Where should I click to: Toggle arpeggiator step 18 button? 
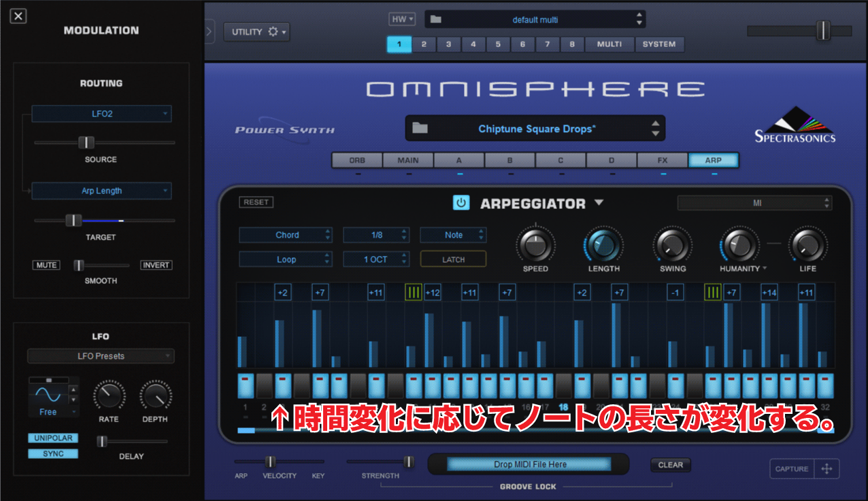point(563,385)
